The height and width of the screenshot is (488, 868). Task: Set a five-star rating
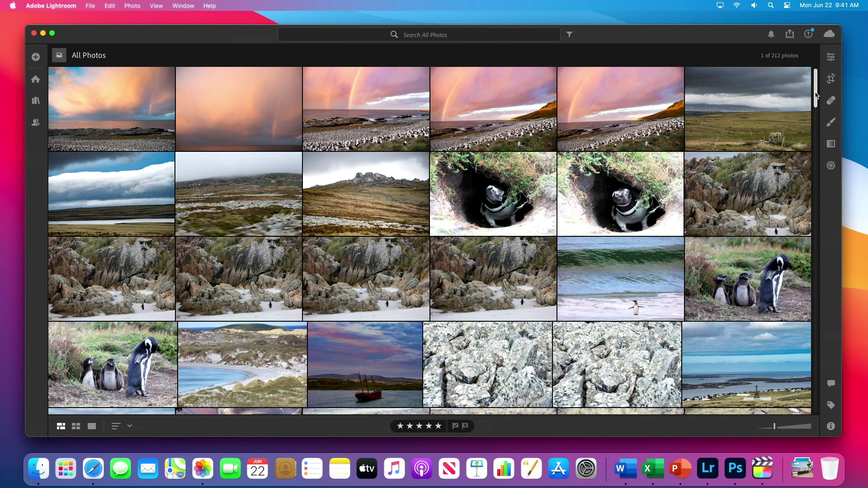click(x=438, y=426)
